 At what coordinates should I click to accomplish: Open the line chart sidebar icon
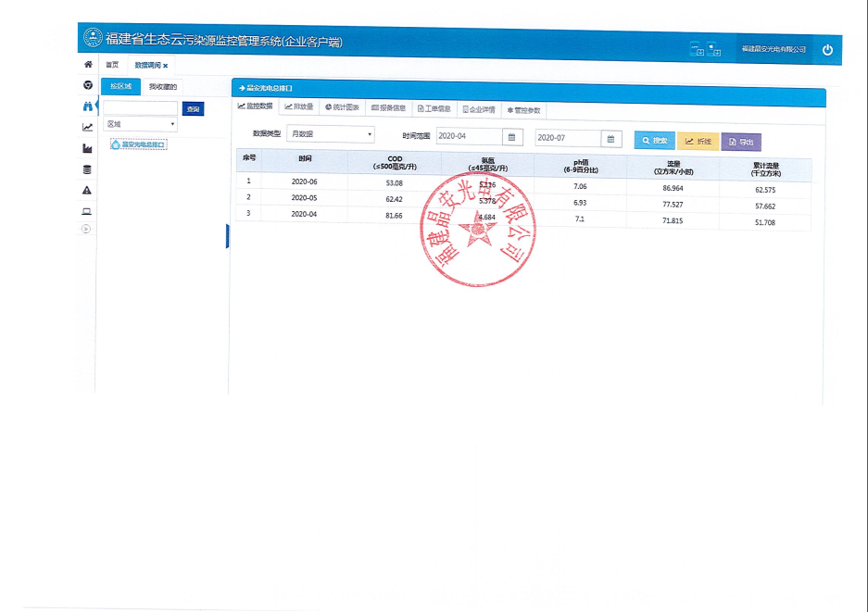pyautogui.click(x=87, y=128)
